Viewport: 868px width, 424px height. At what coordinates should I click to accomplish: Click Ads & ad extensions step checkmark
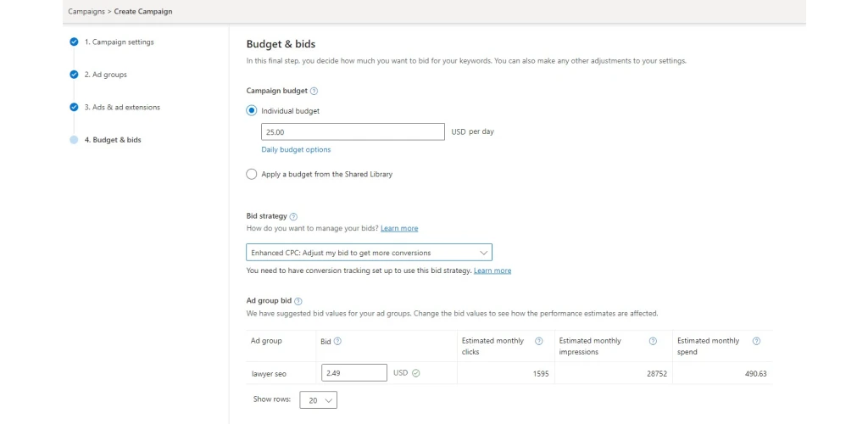[74, 108]
